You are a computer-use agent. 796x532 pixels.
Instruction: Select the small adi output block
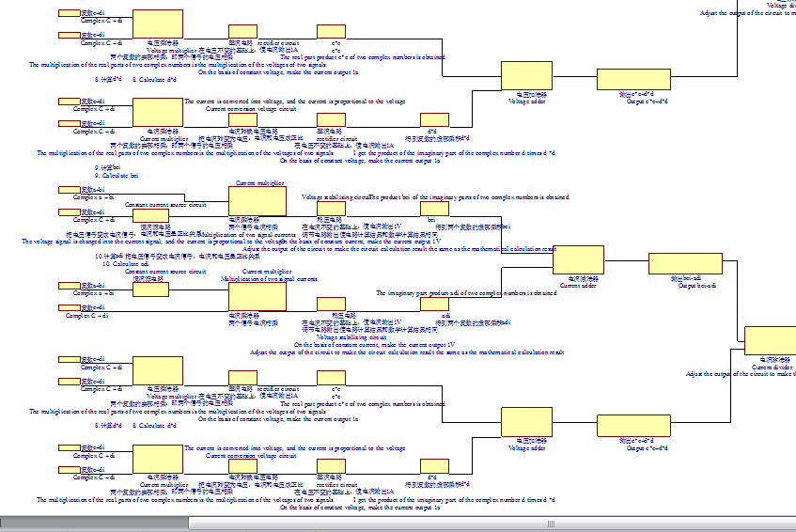click(434, 304)
